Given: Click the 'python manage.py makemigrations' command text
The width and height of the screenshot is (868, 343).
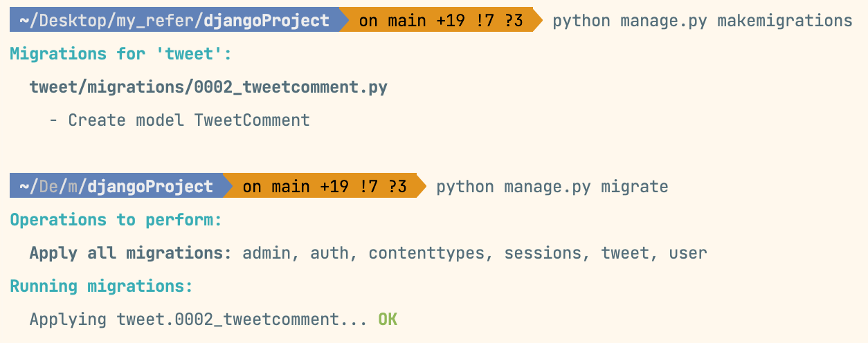Looking at the screenshot, I should (x=702, y=21).
